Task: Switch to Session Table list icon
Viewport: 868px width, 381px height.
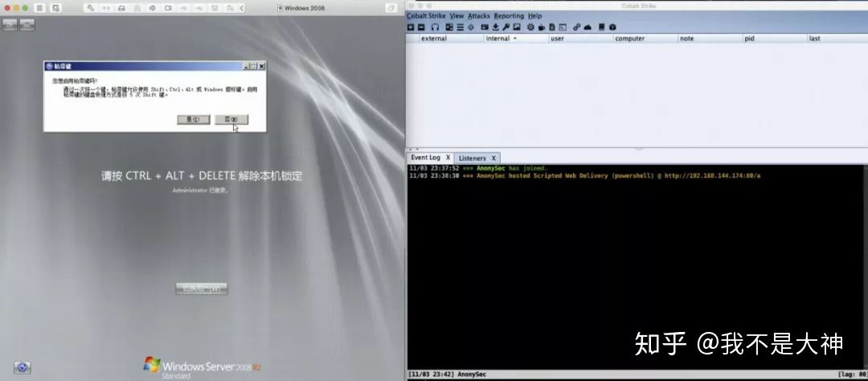Action: tap(460, 27)
